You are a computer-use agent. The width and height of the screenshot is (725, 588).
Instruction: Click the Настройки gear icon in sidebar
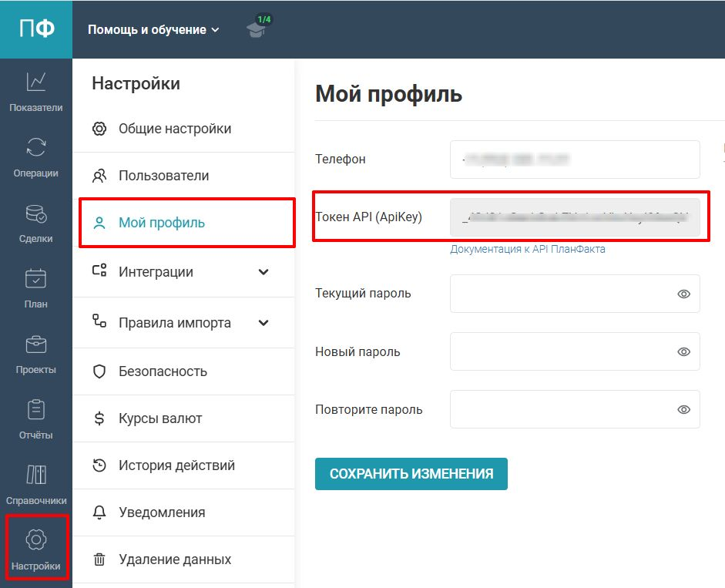point(36,540)
